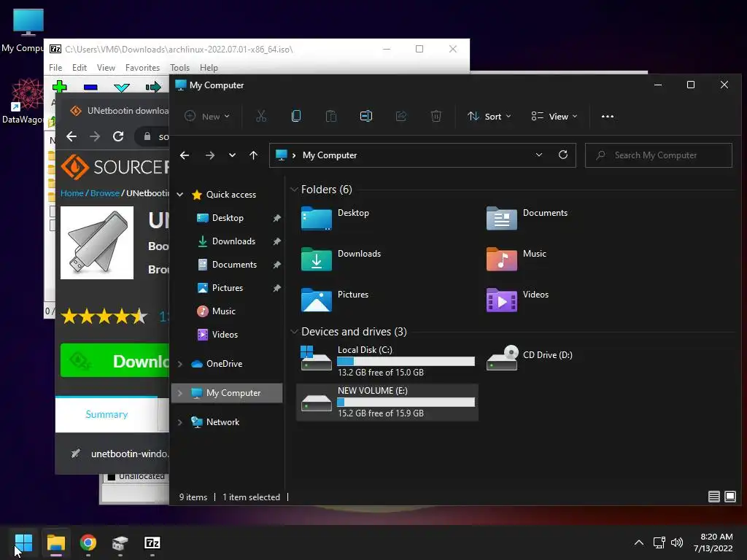Refresh the My Computer address bar
Screen dimensions: 747x560
[563, 155]
